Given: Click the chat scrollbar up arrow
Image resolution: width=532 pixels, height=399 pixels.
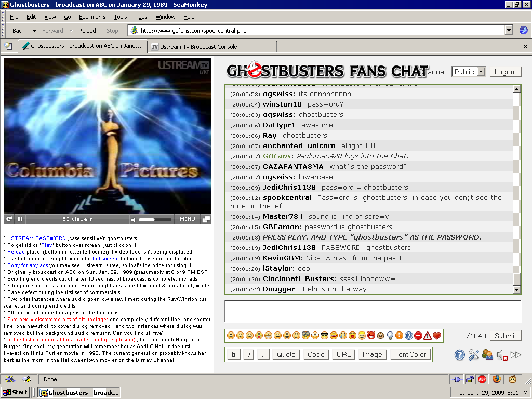Looking at the screenshot, I should click(517, 89).
